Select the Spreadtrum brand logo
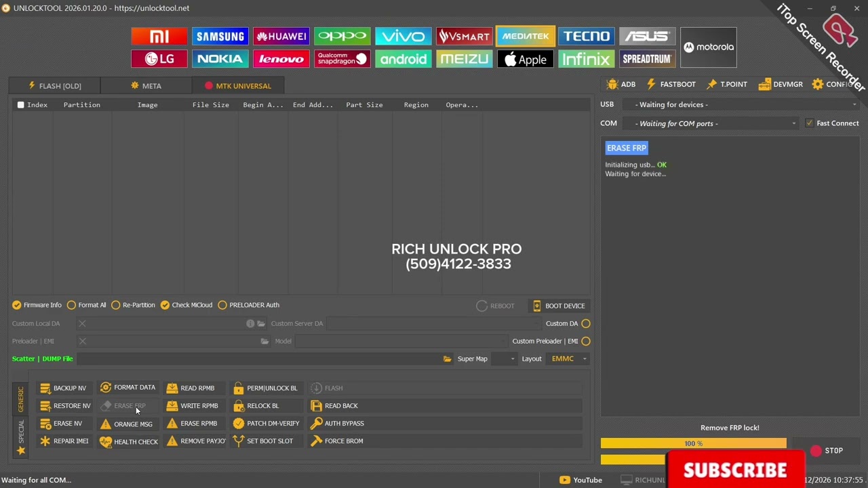868x488 pixels. click(647, 59)
